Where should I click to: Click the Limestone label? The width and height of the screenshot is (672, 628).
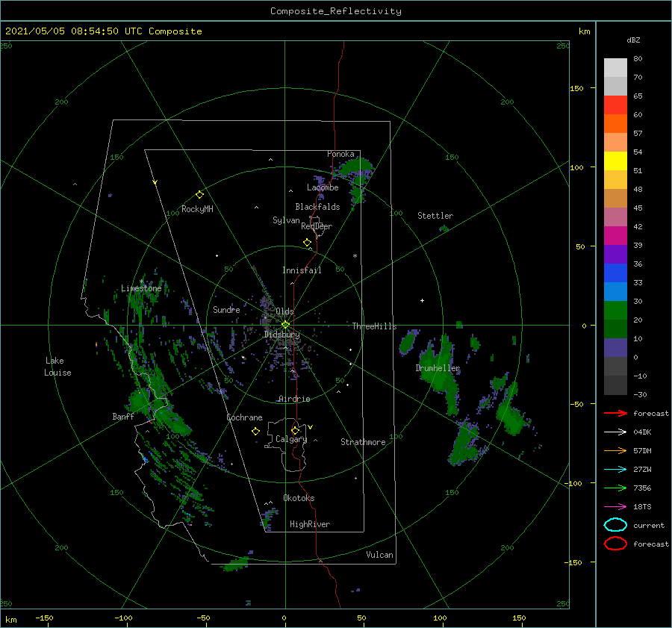[141, 288]
